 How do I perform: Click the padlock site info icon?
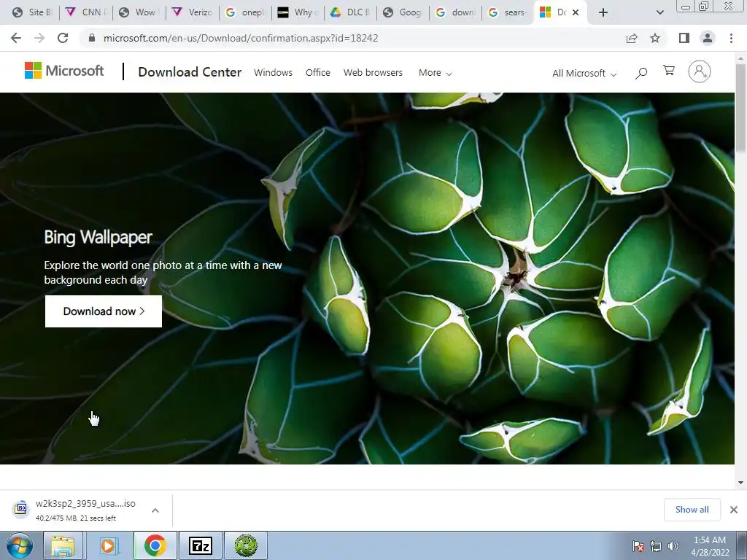[92, 38]
